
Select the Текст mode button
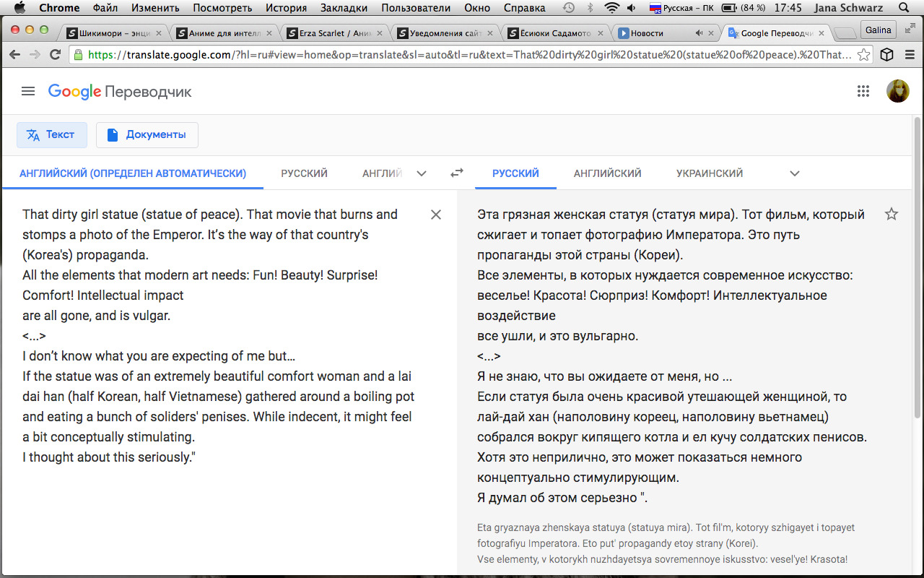52,135
